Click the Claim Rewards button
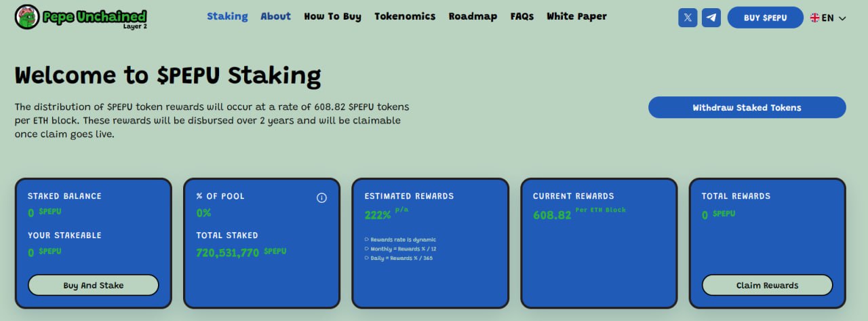 click(767, 285)
